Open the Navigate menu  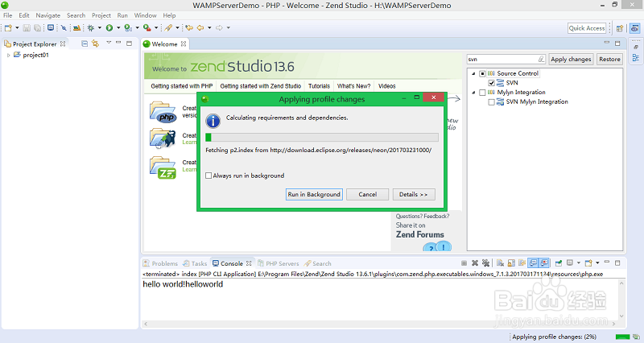48,15
